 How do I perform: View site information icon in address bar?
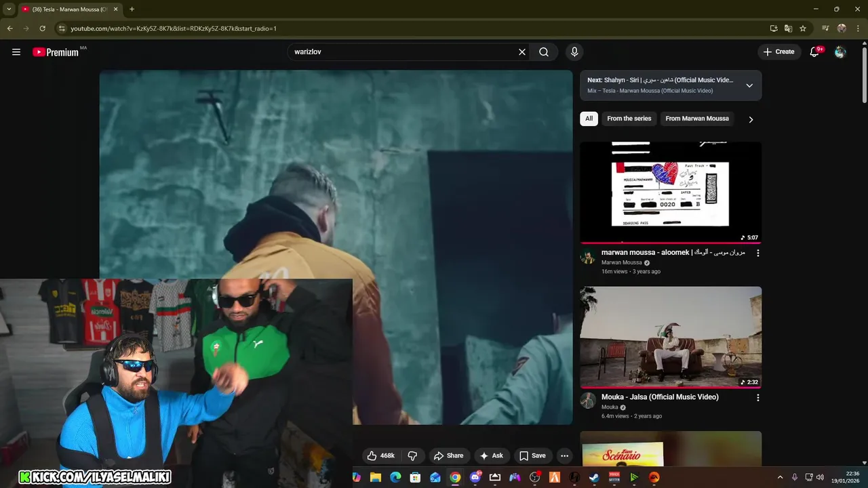[x=62, y=28]
